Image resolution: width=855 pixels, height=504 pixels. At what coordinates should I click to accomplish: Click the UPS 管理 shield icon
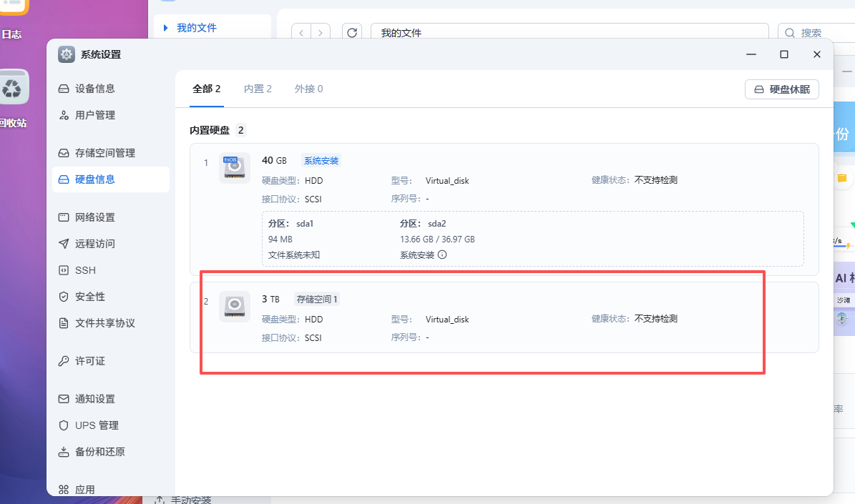(x=64, y=425)
